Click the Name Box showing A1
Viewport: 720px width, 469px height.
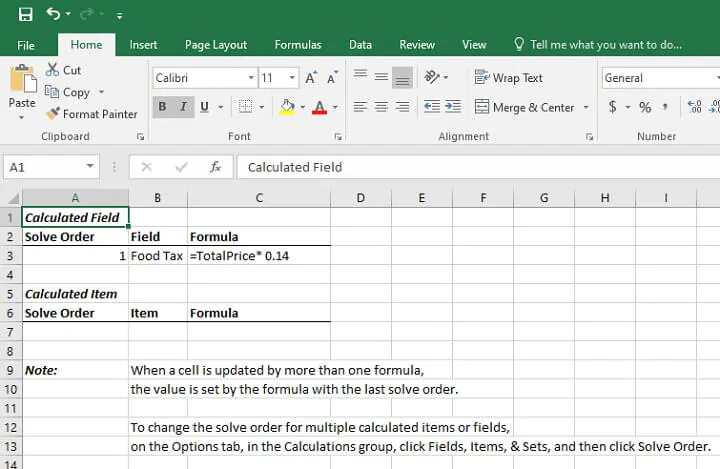[x=44, y=167]
